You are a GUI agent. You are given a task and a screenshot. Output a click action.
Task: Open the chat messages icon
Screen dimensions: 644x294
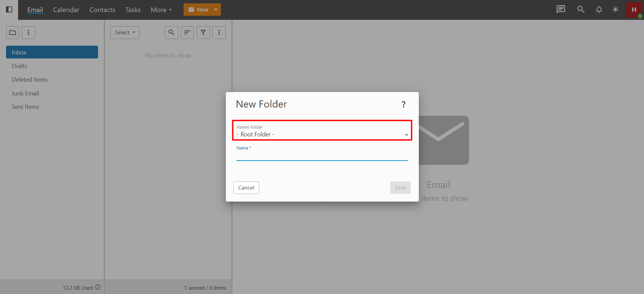click(560, 9)
